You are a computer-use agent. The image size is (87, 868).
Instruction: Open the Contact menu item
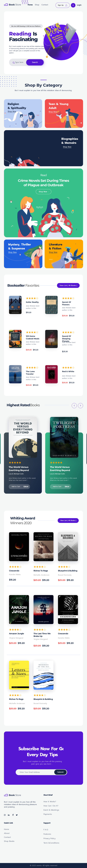(45, 5)
